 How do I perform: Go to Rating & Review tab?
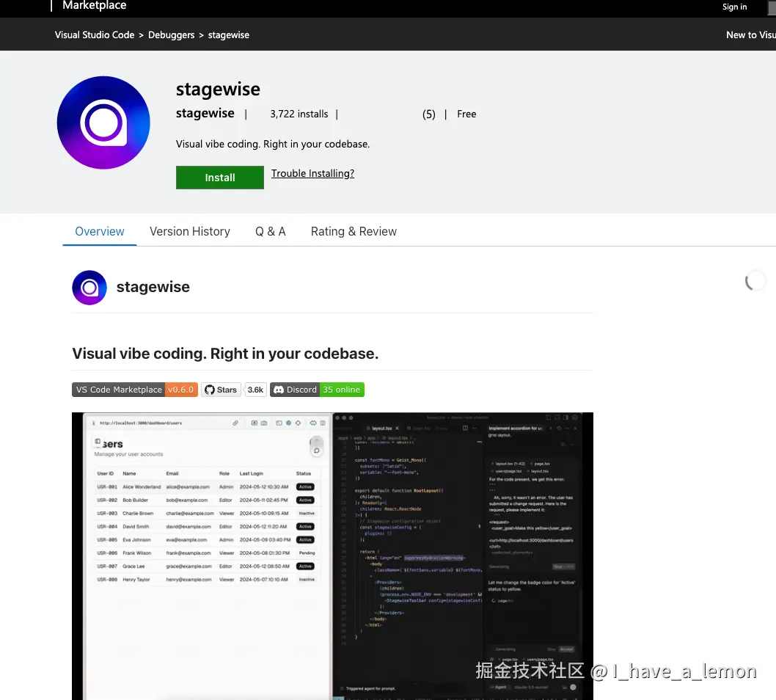tap(354, 231)
